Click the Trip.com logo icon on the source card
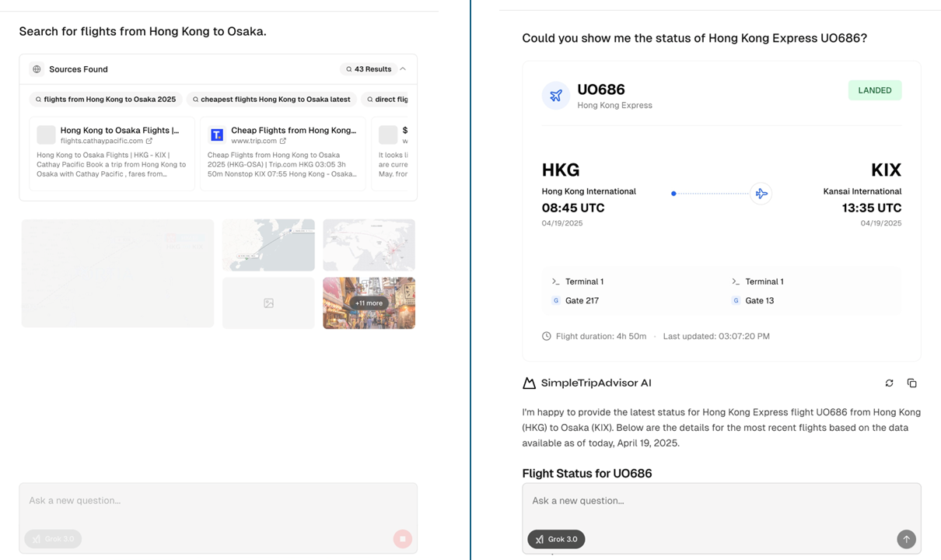 [x=217, y=135]
